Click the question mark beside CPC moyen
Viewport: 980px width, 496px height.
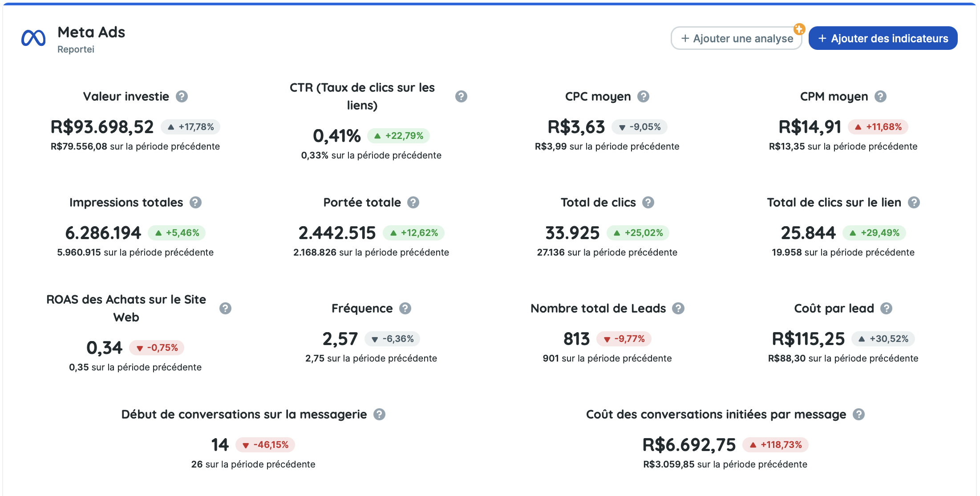click(x=642, y=96)
